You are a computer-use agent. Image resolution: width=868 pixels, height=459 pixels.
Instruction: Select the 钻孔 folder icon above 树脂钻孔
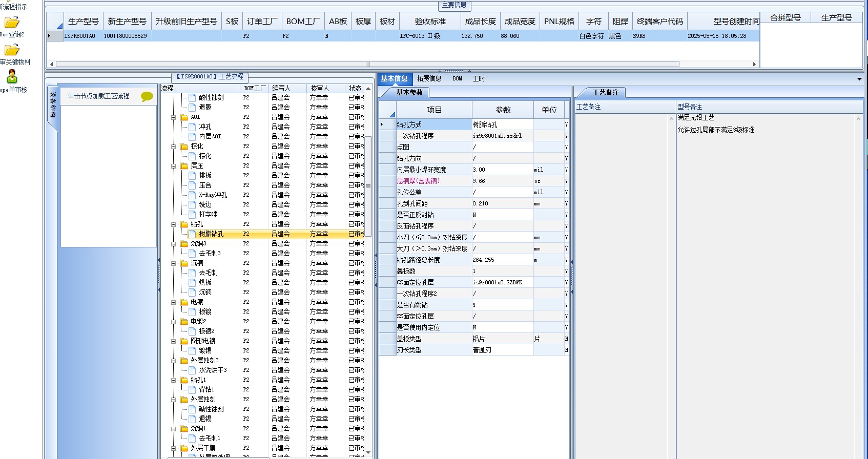[x=184, y=224]
